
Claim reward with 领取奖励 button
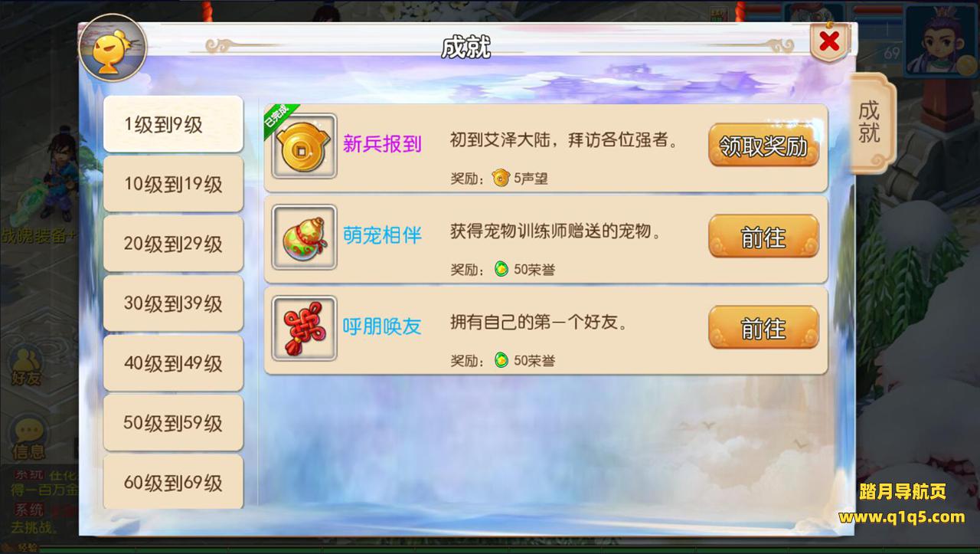(x=763, y=146)
